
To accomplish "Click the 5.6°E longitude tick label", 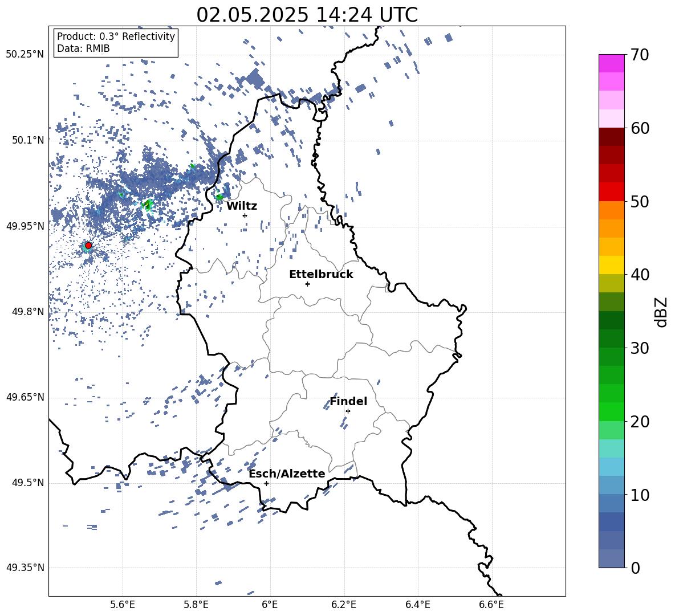I will (x=123, y=605).
